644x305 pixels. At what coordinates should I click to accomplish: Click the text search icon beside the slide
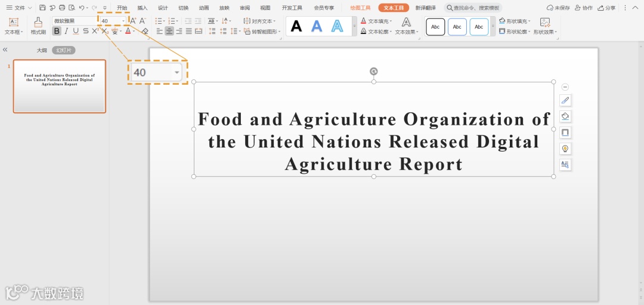click(565, 165)
